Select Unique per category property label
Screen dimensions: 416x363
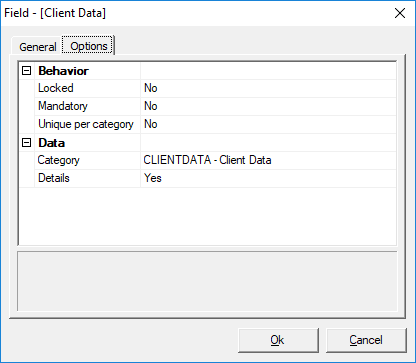[x=87, y=124]
